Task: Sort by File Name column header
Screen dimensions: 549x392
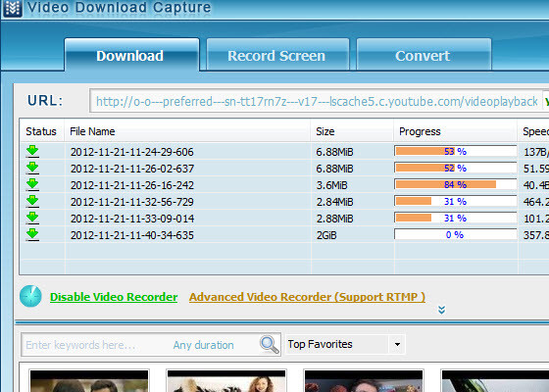Action: coord(187,131)
